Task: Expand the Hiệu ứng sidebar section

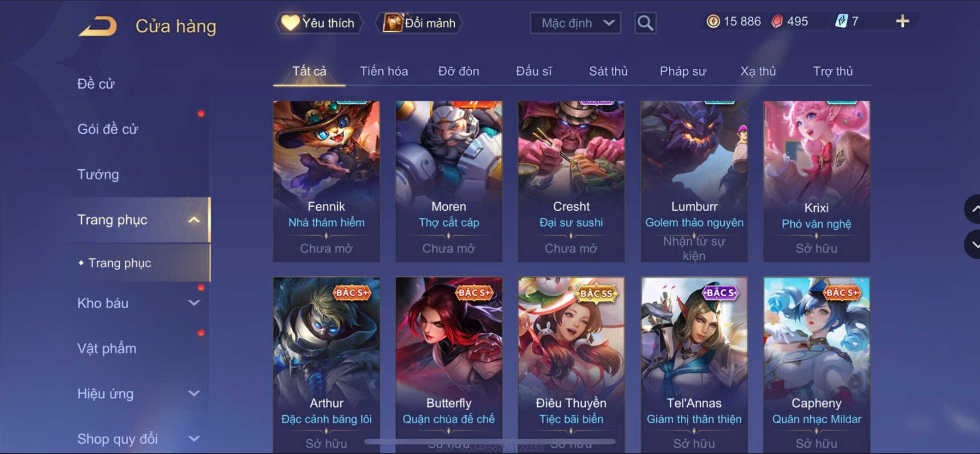Action: [194, 394]
